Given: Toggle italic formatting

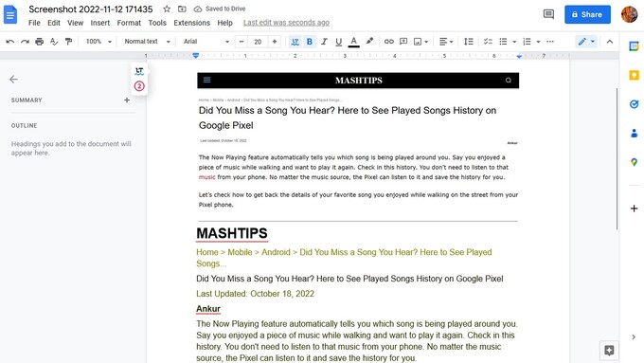Looking at the screenshot, I should coord(324,42).
